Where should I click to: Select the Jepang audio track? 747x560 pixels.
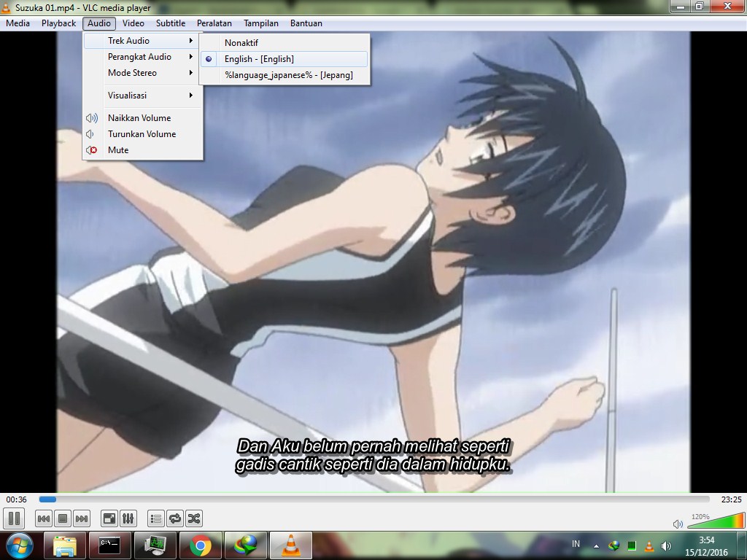(285, 75)
